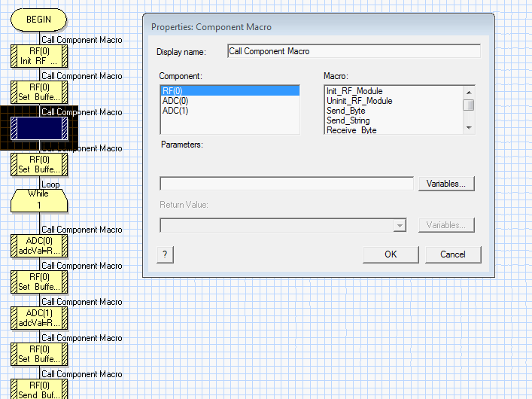Select the highlighted dark blue macro block
This screenshot has width=532, height=399.
pos(39,128)
